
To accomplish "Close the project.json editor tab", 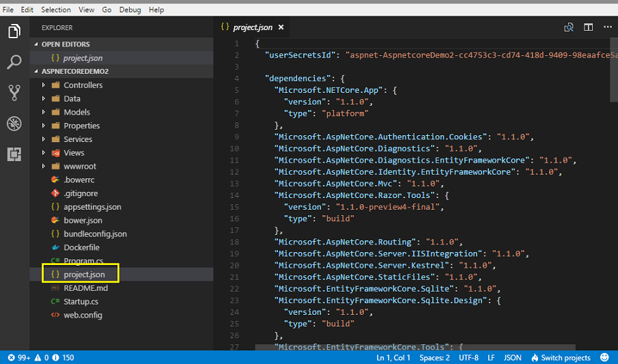I will click(281, 27).
